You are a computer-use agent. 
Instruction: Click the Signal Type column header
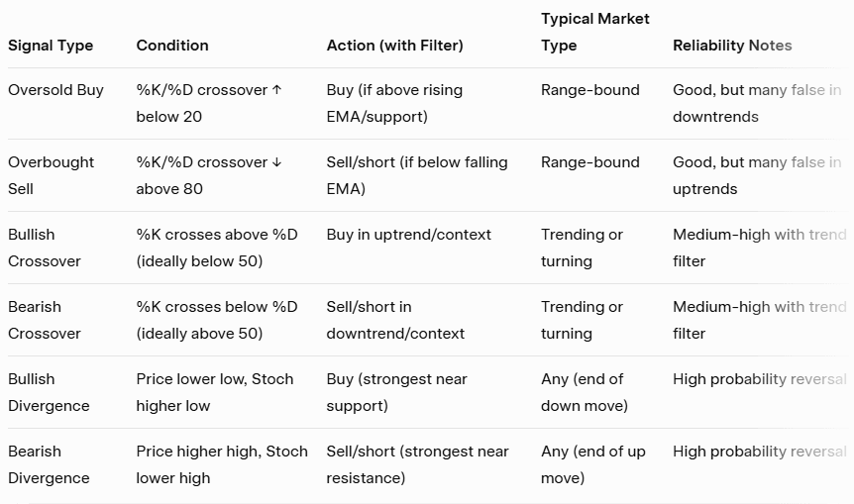pos(51,46)
